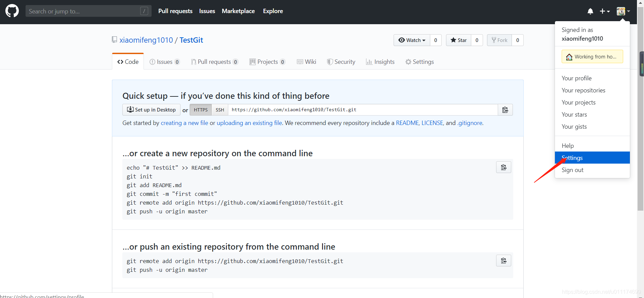Screen dimensions: 644x298
Task: Expand the Watch dropdown
Action: point(412,40)
